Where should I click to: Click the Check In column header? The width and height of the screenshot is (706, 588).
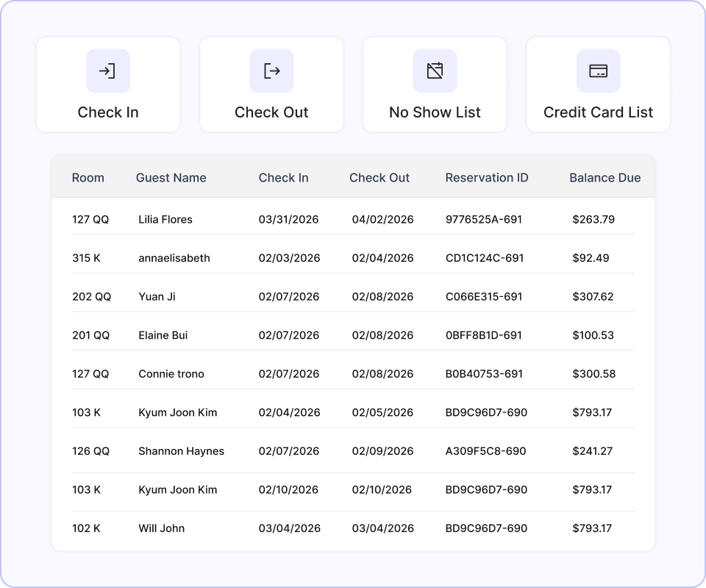coord(284,178)
